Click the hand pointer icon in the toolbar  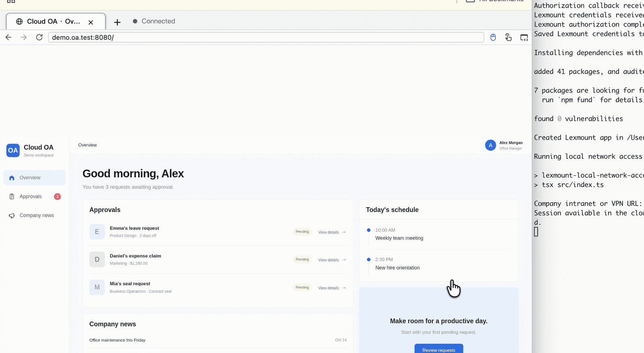pyautogui.click(x=508, y=37)
